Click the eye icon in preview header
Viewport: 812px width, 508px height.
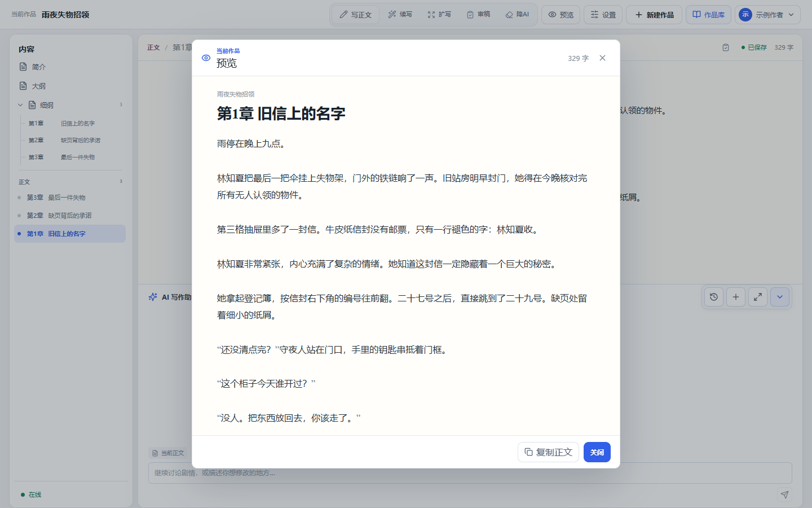206,58
